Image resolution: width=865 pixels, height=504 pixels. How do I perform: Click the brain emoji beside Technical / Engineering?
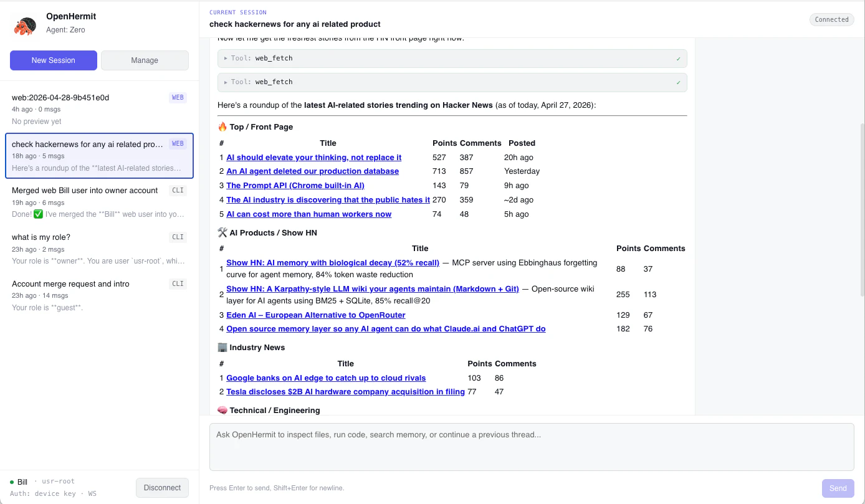222,410
